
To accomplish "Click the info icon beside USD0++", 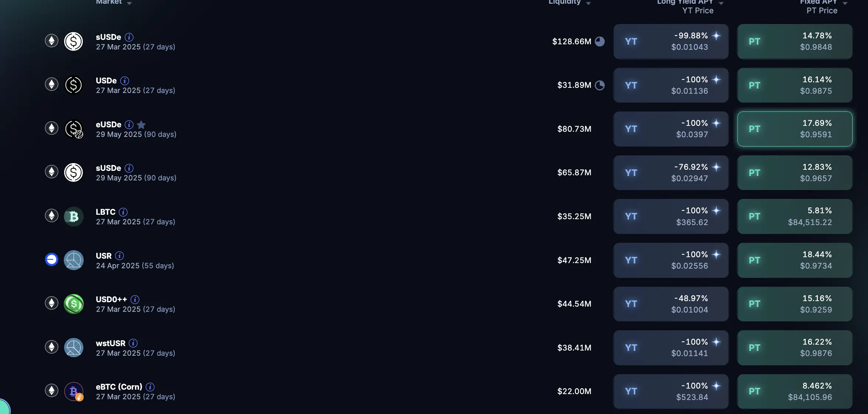I will [135, 299].
